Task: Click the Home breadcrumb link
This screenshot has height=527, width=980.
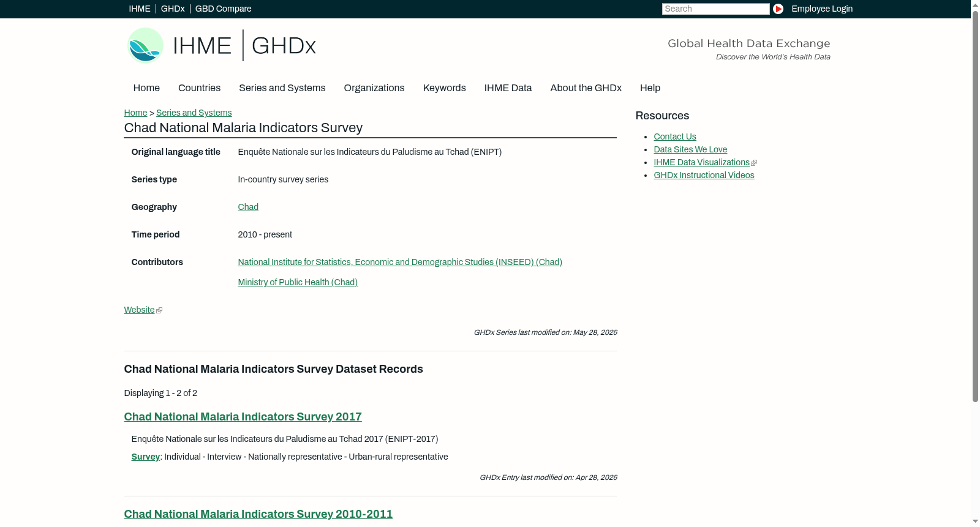Action: tap(135, 113)
